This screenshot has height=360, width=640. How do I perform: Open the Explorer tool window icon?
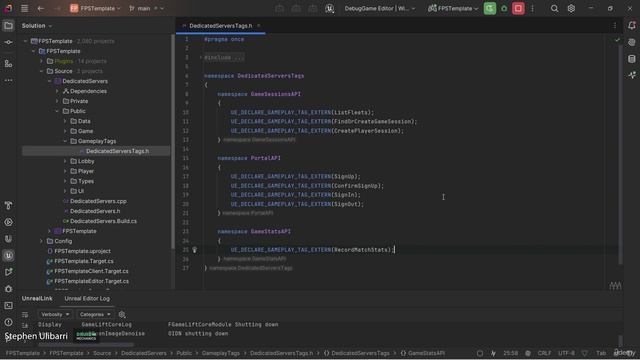pos(8,26)
